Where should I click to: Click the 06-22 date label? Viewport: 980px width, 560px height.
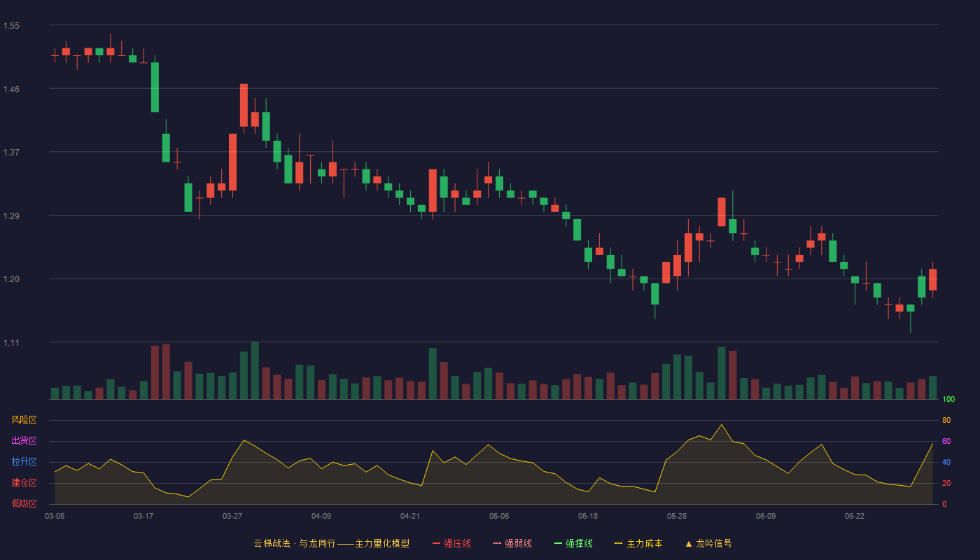click(855, 516)
